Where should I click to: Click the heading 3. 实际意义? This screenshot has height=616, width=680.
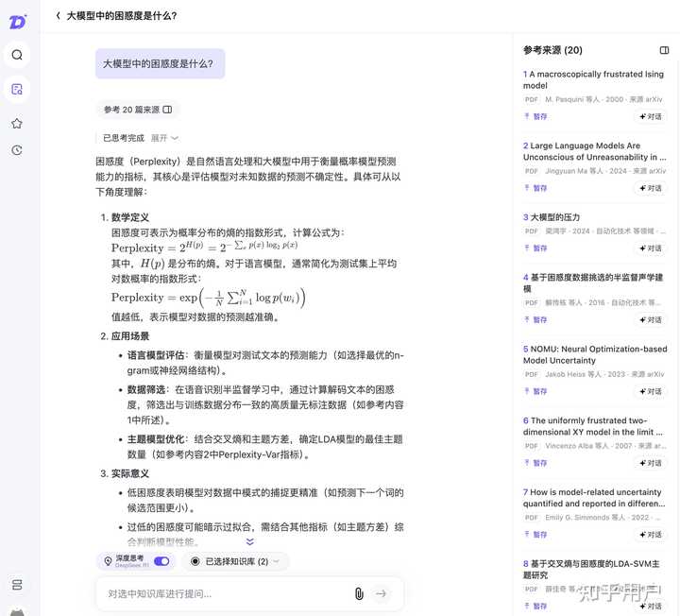[125, 473]
